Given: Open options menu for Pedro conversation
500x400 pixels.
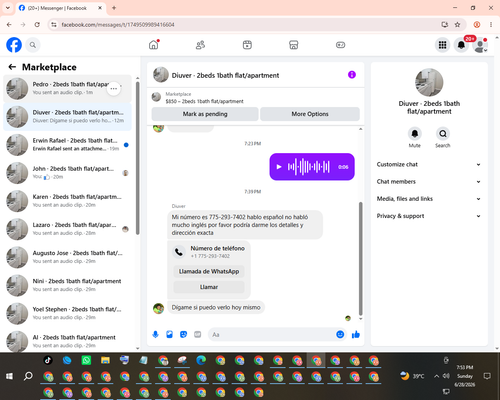Looking at the screenshot, I should click(114, 89).
